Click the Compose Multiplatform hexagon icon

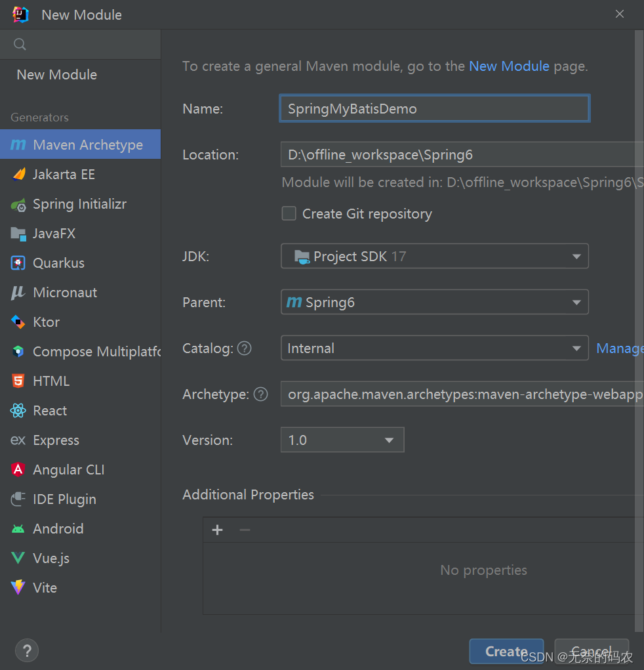point(18,352)
